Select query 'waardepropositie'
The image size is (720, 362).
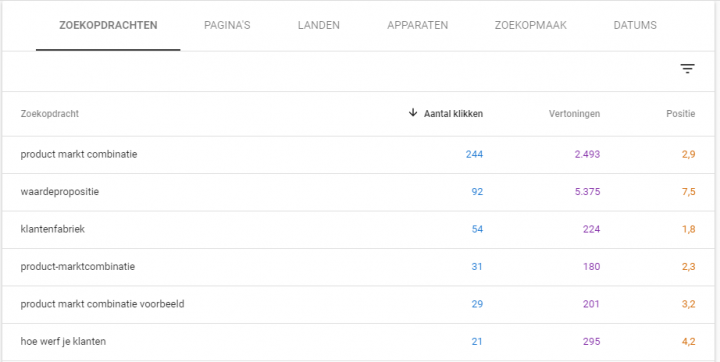tap(60, 192)
